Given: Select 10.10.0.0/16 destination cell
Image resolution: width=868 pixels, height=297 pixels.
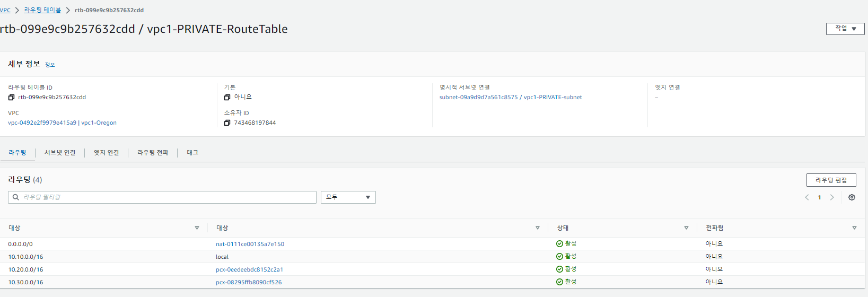Looking at the screenshot, I should point(25,257).
